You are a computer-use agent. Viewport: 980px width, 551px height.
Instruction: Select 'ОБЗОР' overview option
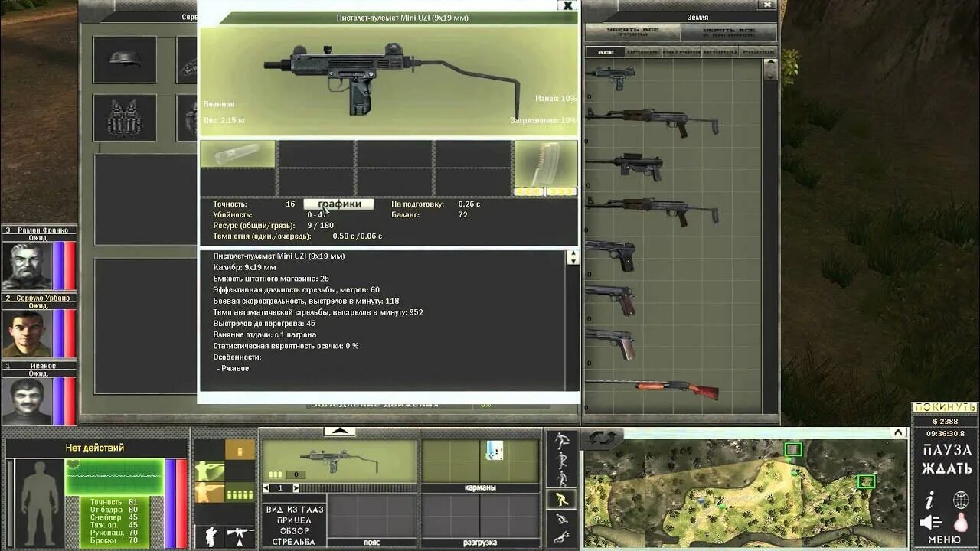[295, 531]
